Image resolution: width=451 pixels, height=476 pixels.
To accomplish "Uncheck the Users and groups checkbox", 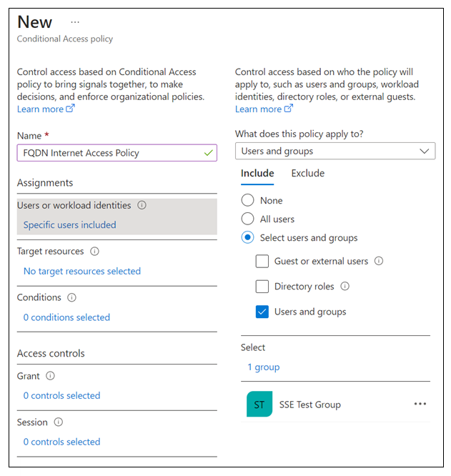I will 262,312.
